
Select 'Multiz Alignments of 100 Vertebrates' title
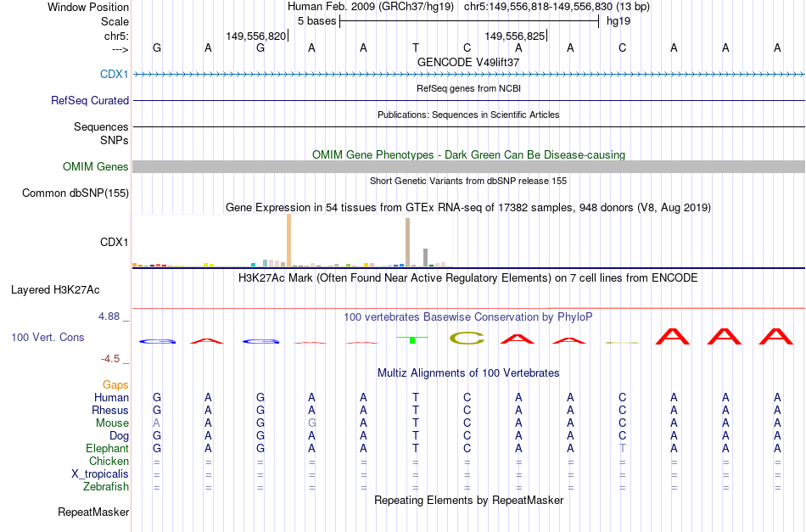(468, 373)
